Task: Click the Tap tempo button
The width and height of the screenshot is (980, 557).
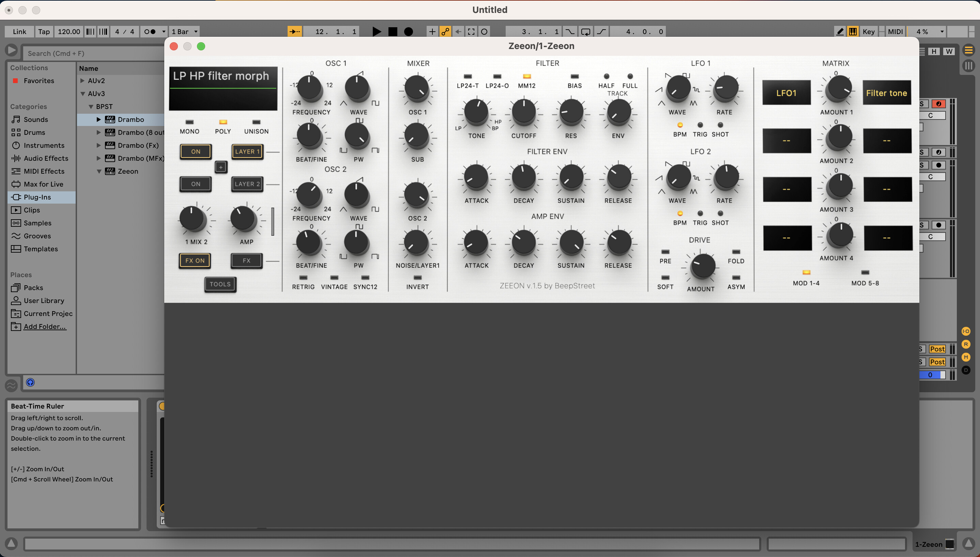Action: (44, 31)
